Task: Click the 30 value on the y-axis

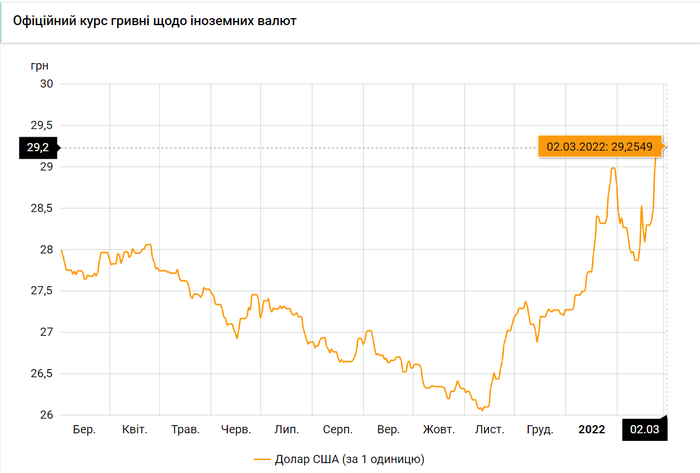Action: (46, 84)
